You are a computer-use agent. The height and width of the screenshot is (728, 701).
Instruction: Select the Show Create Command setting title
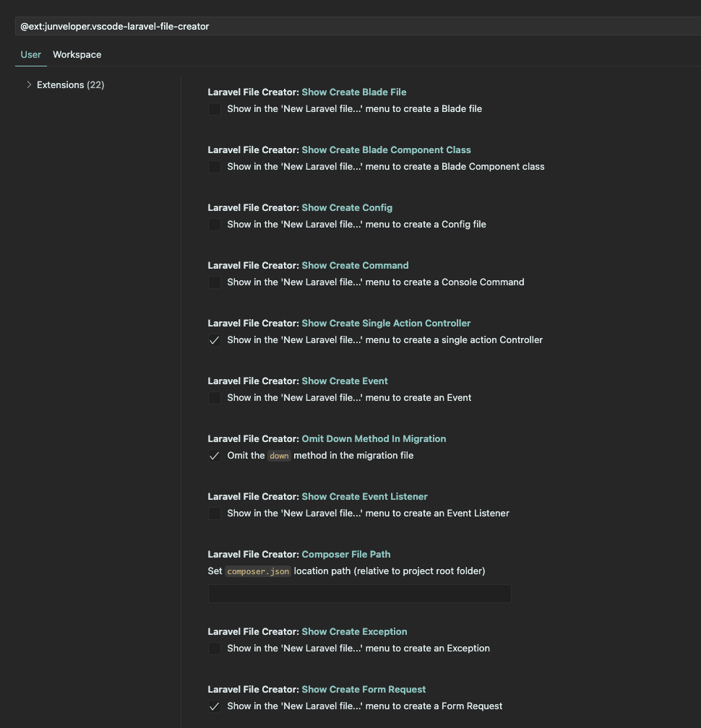(x=355, y=266)
